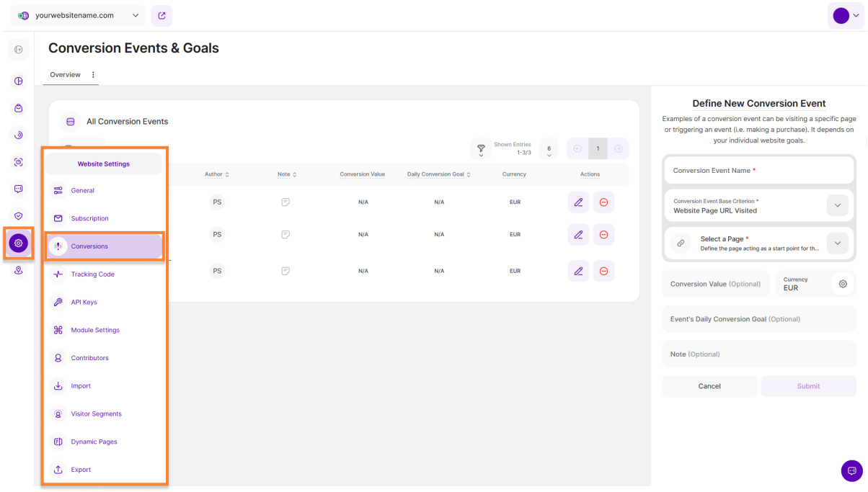Viewport: 868px width, 492px height.
Task: Open external link icon next to website name
Action: click(161, 15)
